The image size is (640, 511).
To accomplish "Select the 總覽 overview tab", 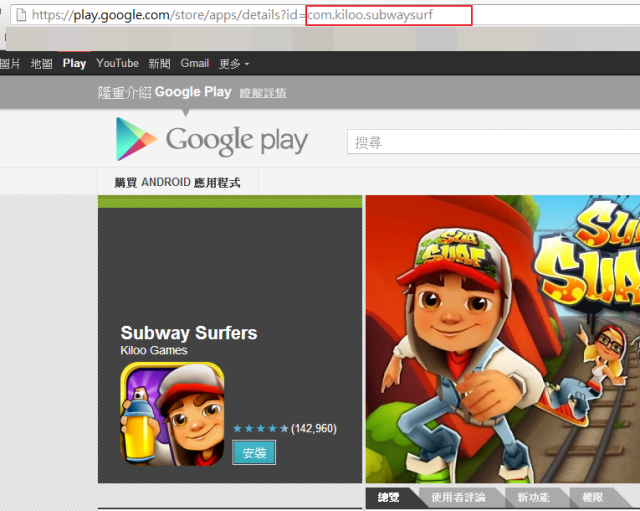I will click(x=389, y=498).
